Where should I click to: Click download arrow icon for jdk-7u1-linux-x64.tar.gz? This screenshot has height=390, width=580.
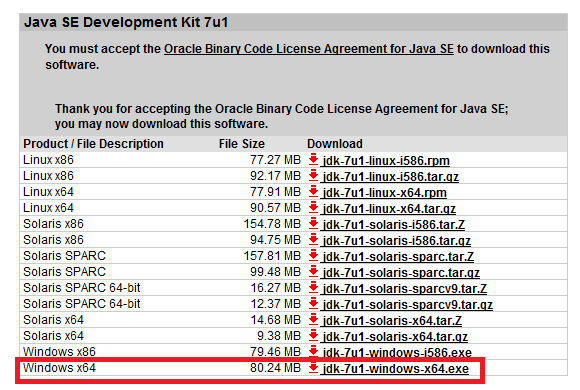pos(313,208)
